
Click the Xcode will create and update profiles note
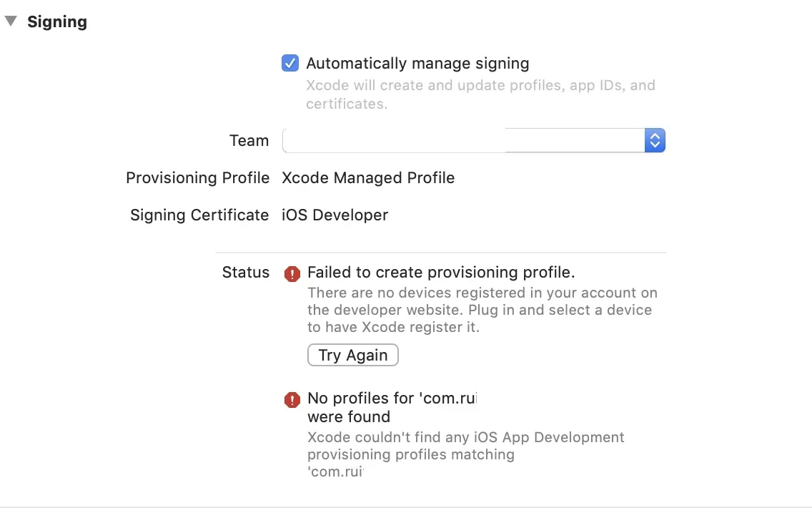pyautogui.click(x=480, y=94)
